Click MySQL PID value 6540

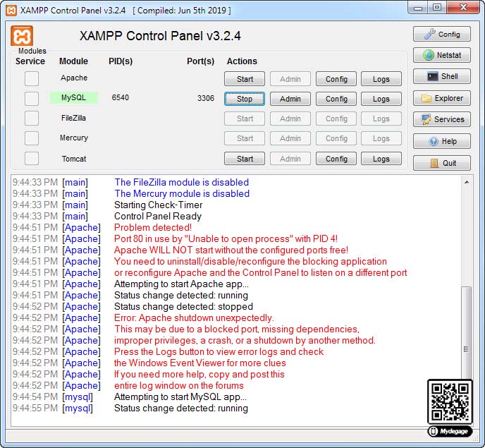pos(121,97)
